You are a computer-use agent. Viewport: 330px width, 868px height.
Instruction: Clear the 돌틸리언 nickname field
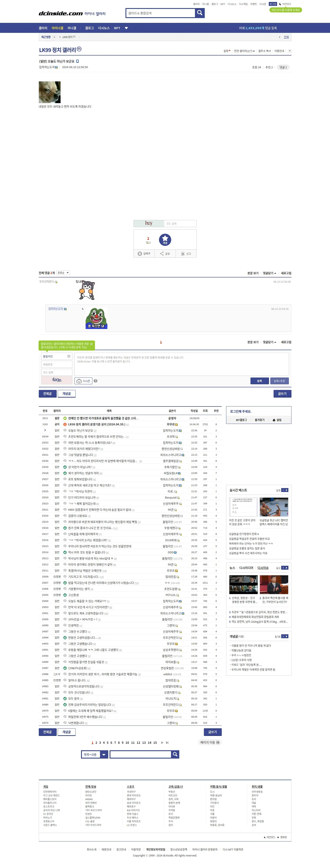(x=69, y=356)
